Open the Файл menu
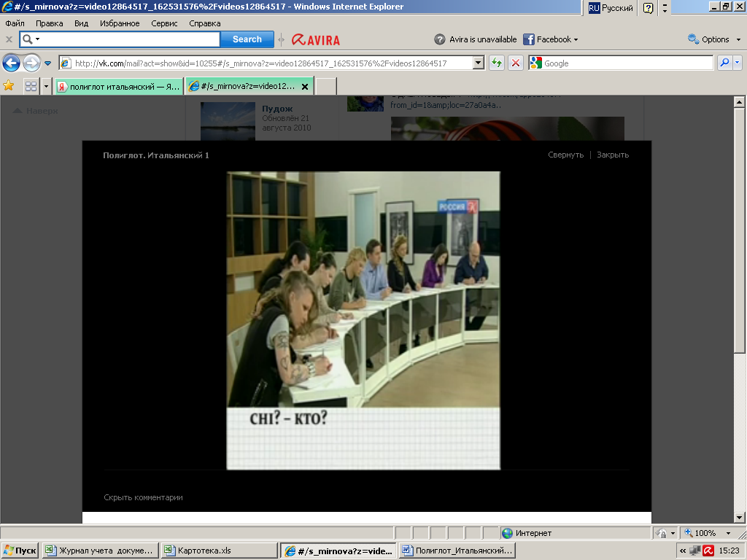Image resolution: width=747 pixels, height=560 pixels. coord(15,23)
